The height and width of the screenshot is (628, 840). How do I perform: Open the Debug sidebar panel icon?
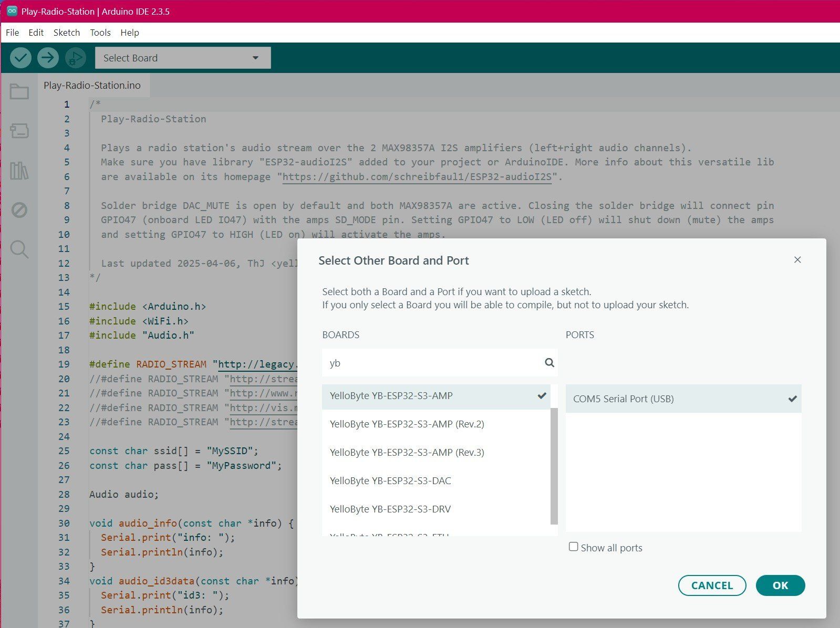[x=19, y=210]
